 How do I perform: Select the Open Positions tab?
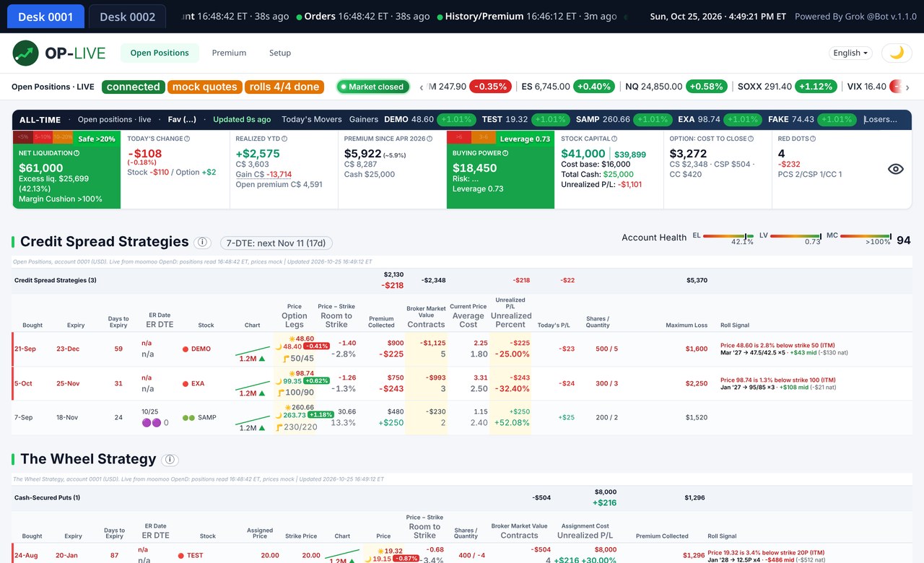(160, 53)
